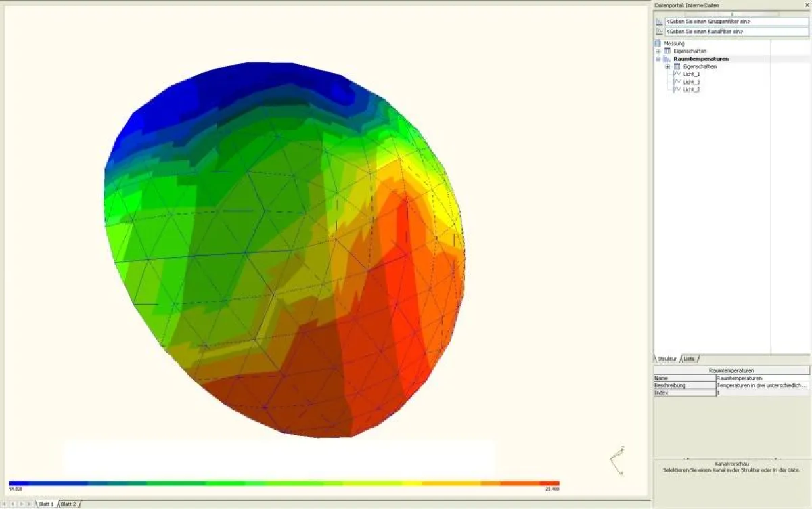Screen dimensions: 812x509
Task: Expand Eigenschaften under Messung
Action: (x=658, y=51)
